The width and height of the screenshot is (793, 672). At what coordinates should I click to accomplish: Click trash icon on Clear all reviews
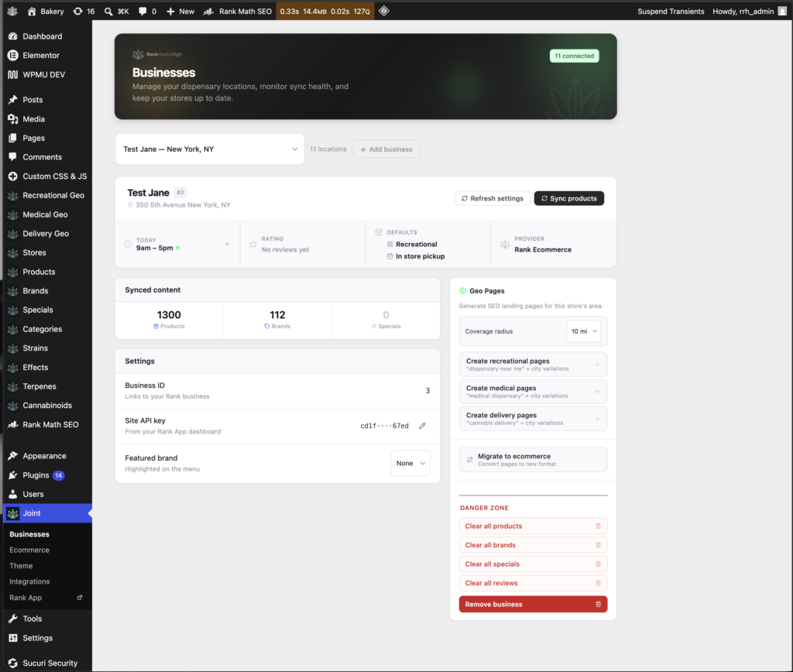tap(599, 583)
